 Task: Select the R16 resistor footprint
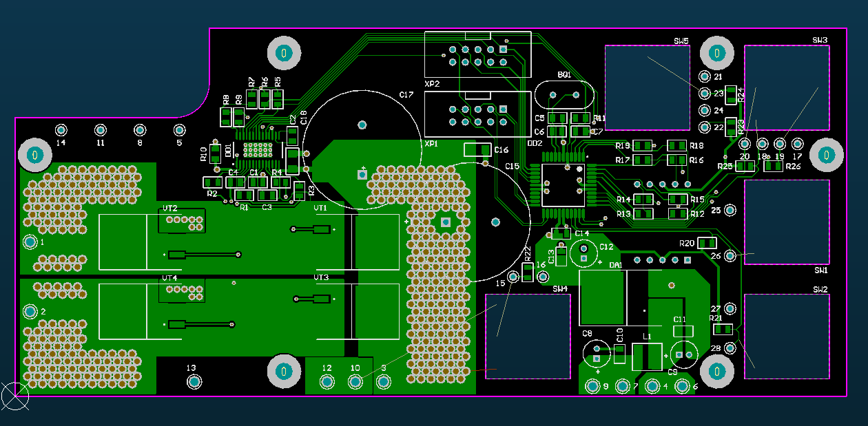[677, 160]
